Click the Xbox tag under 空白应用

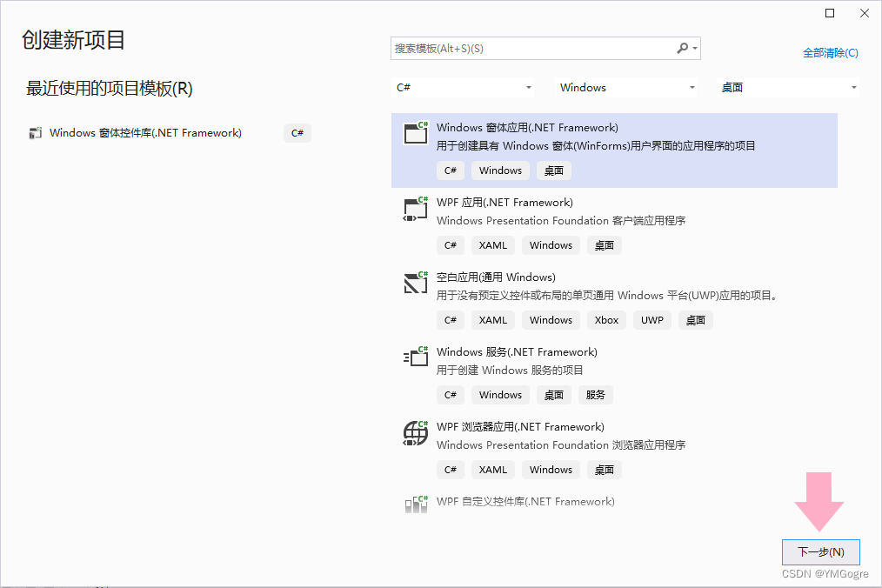click(x=606, y=320)
